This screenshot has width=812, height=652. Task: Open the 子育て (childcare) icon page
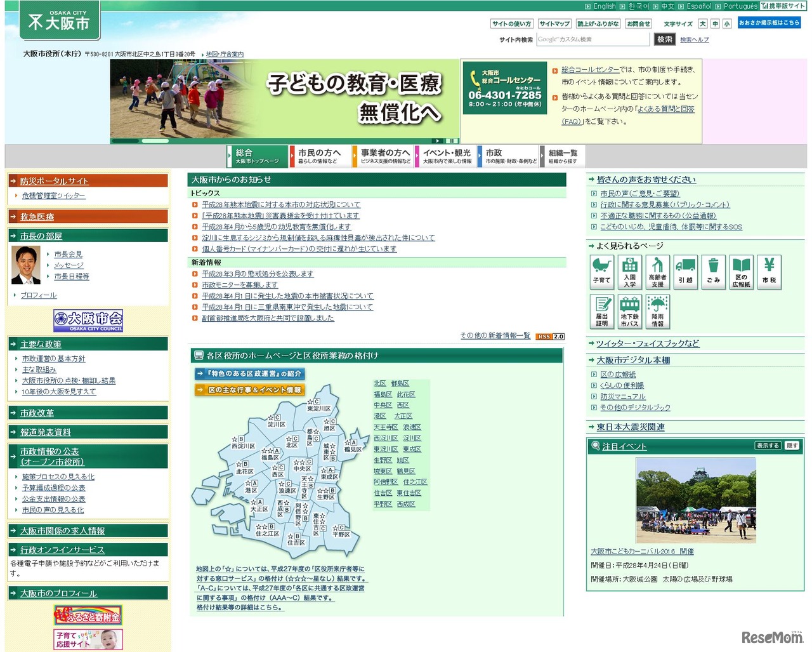tap(601, 272)
